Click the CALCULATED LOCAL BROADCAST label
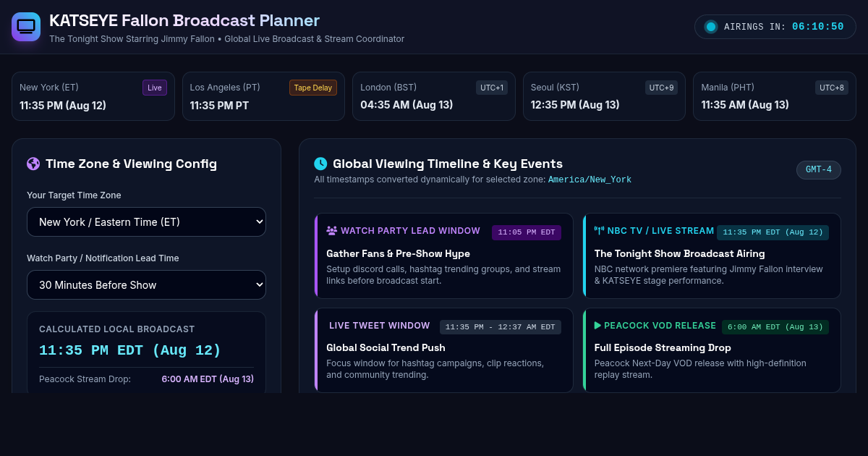The width and height of the screenshot is (868, 456). click(x=116, y=329)
